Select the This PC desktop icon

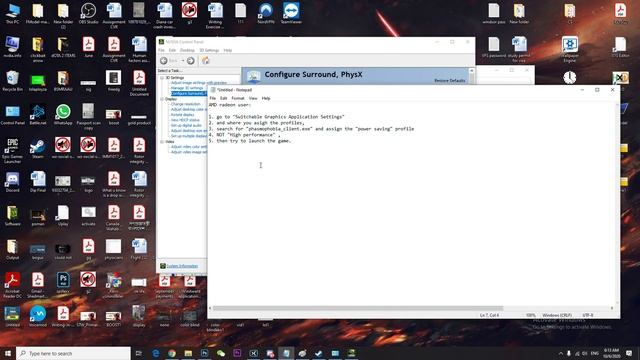[12, 13]
